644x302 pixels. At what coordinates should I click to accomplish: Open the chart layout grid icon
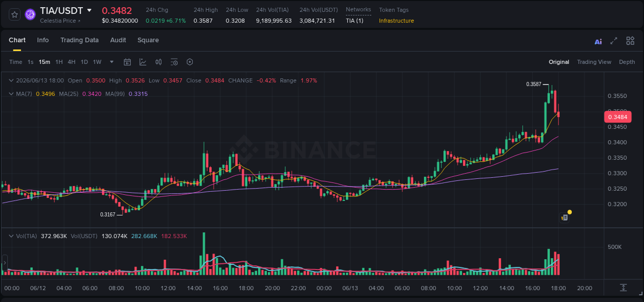point(630,41)
